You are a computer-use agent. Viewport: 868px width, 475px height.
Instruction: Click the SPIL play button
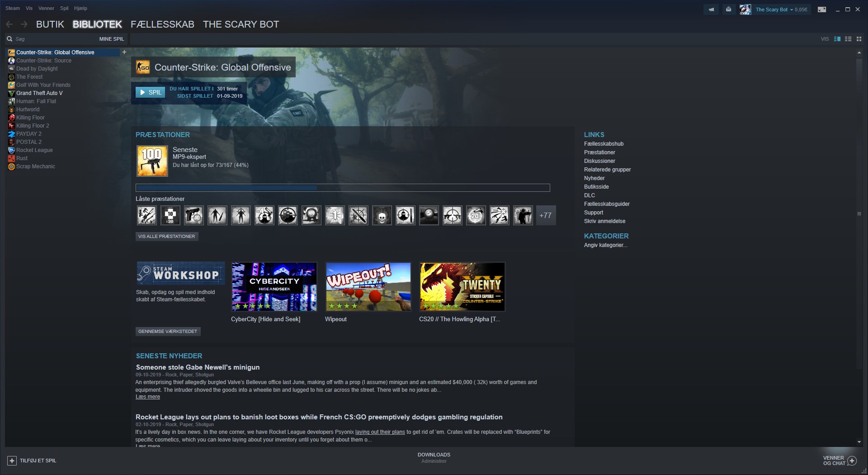click(x=151, y=92)
